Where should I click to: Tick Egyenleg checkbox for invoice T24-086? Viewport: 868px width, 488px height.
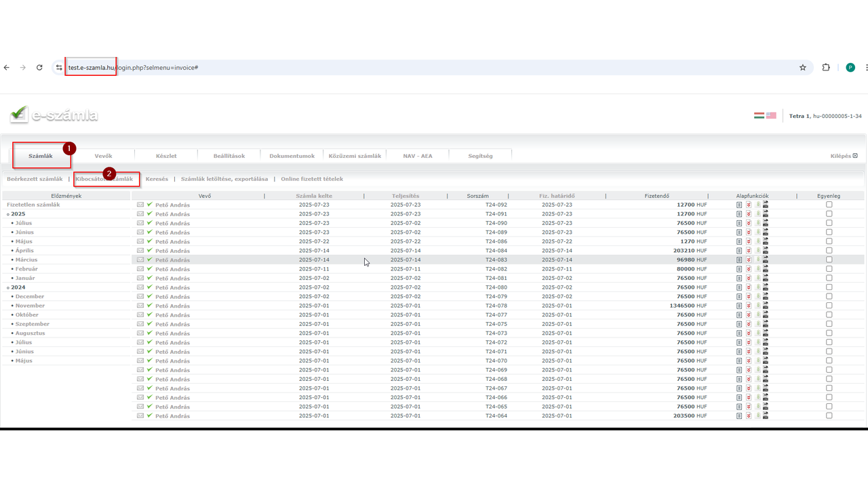(829, 241)
